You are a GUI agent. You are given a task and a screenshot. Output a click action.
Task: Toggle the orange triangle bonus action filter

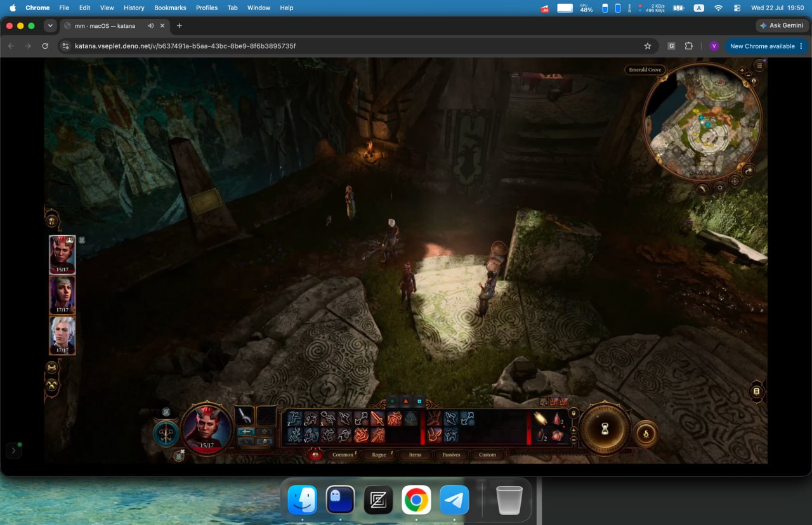(406, 401)
